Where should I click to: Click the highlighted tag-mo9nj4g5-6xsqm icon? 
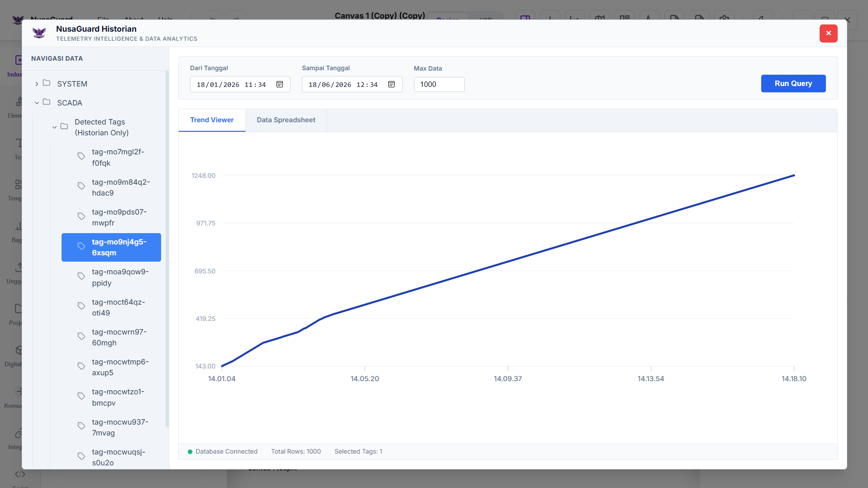point(81,246)
